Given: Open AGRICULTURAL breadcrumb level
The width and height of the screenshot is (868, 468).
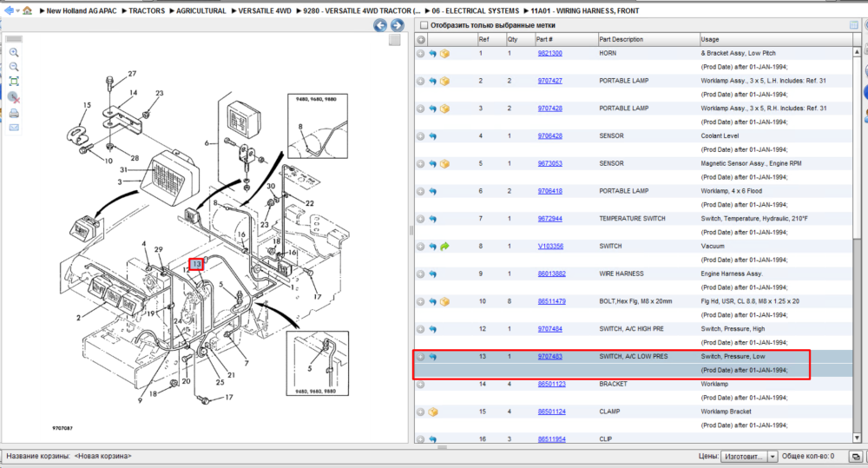Looking at the screenshot, I should pos(201,10).
